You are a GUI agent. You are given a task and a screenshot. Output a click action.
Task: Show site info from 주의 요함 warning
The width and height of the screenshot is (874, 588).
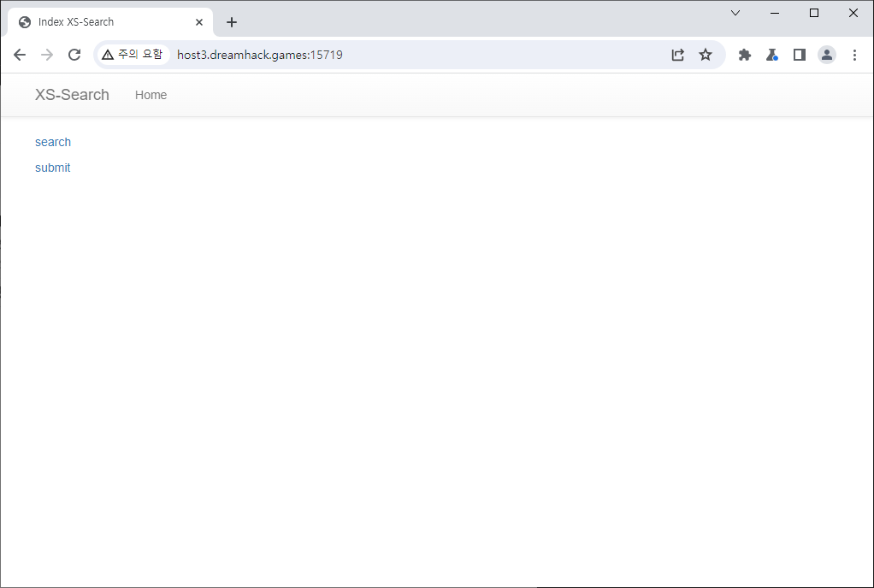pos(132,55)
